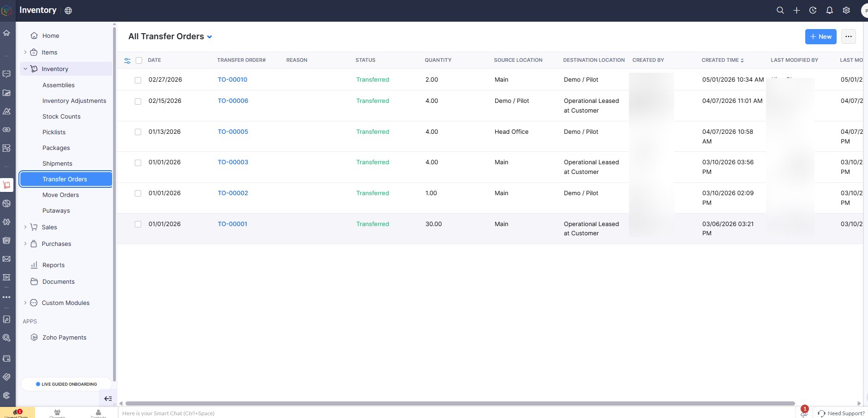Click the three dots icon in app rail
The width and height of the screenshot is (868, 418).
[x=6, y=297]
